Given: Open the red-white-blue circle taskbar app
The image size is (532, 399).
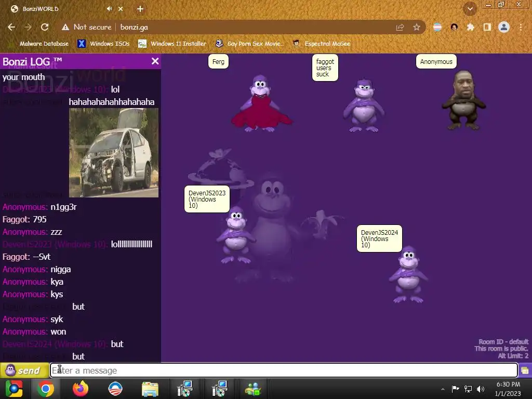Looking at the screenshot, I should [x=115, y=389].
